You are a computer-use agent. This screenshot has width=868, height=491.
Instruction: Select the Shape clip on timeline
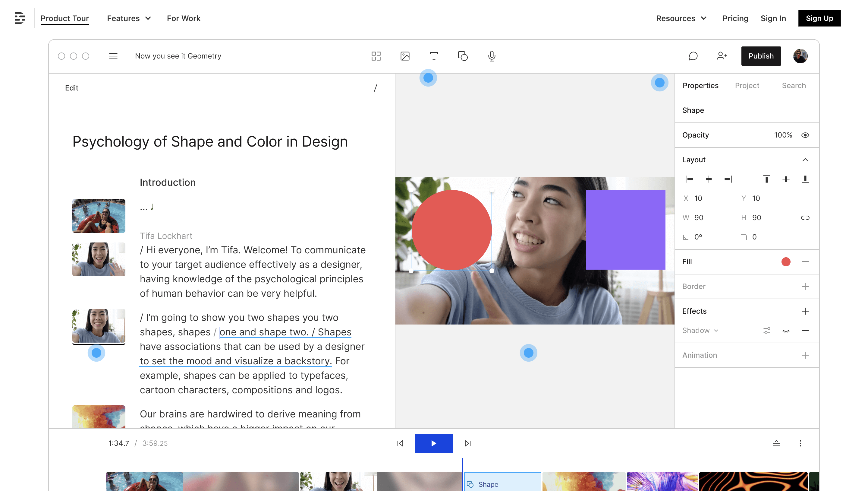coord(502,482)
